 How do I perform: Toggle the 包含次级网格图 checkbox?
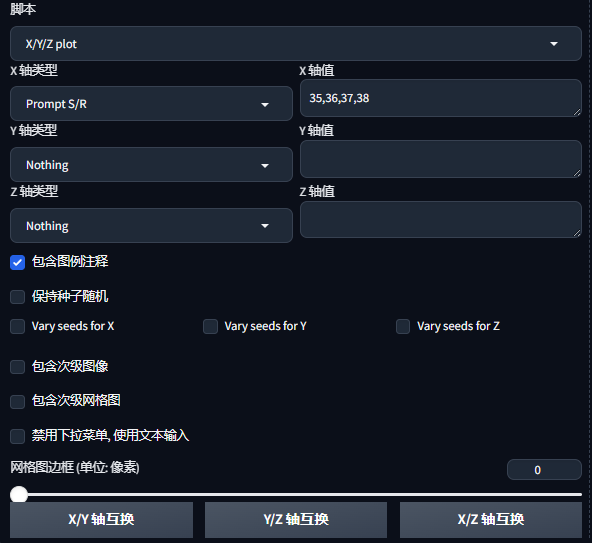click(17, 402)
